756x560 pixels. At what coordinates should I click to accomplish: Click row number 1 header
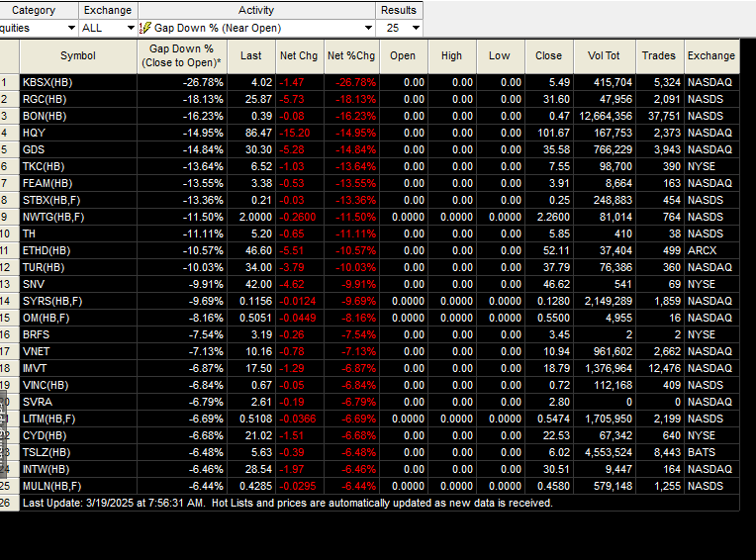click(x=9, y=82)
